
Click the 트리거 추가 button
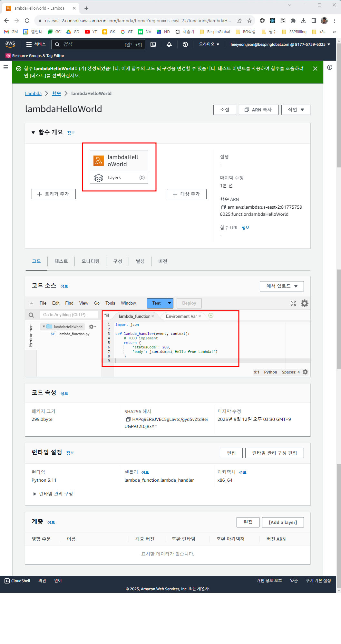click(x=54, y=194)
